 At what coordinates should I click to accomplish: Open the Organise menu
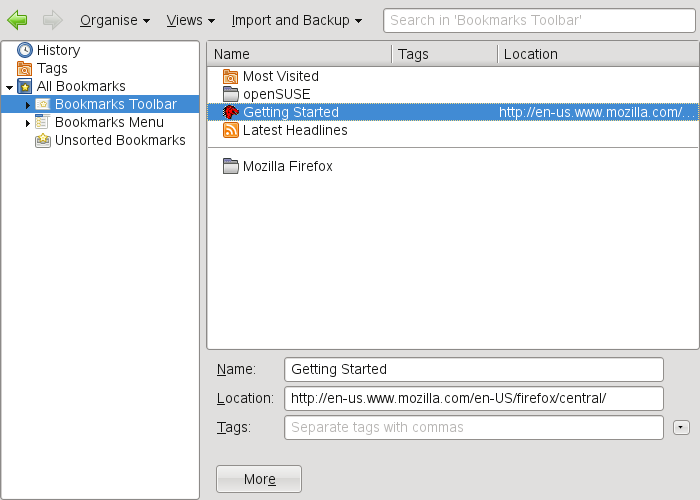pos(114,20)
